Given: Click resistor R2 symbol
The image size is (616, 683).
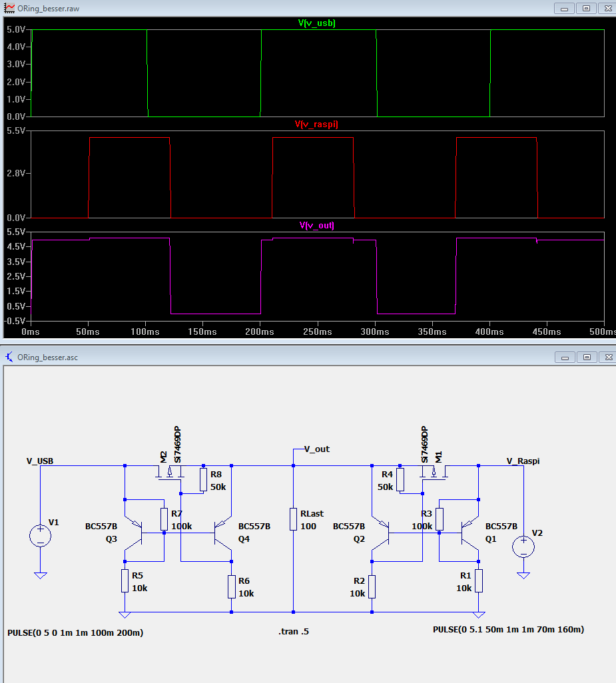Looking at the screenshot, I should click(x=372, y=586).
